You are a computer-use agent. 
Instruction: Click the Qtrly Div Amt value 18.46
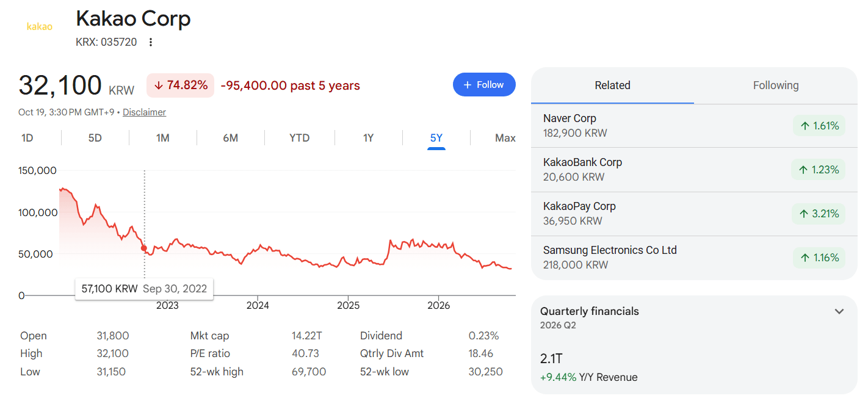(481, 353)
